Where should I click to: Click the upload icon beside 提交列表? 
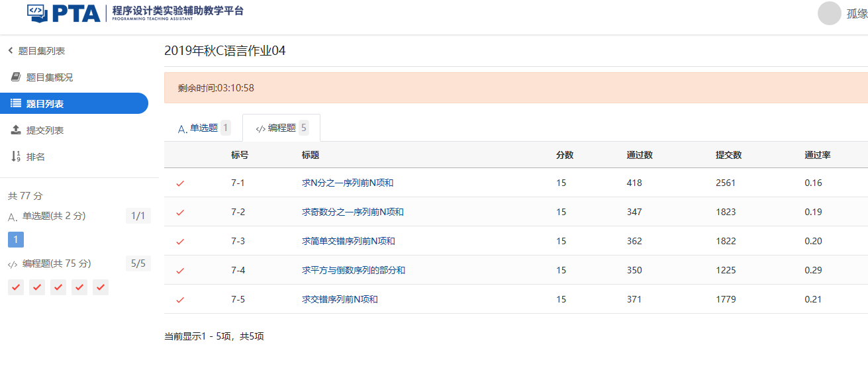click(x=16, y=130)
